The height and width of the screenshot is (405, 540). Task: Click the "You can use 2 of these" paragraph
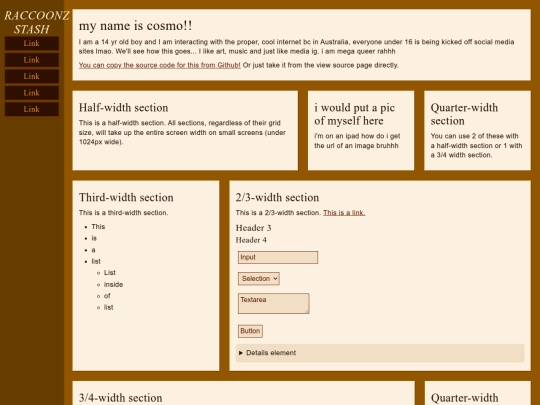pos(476,146)
